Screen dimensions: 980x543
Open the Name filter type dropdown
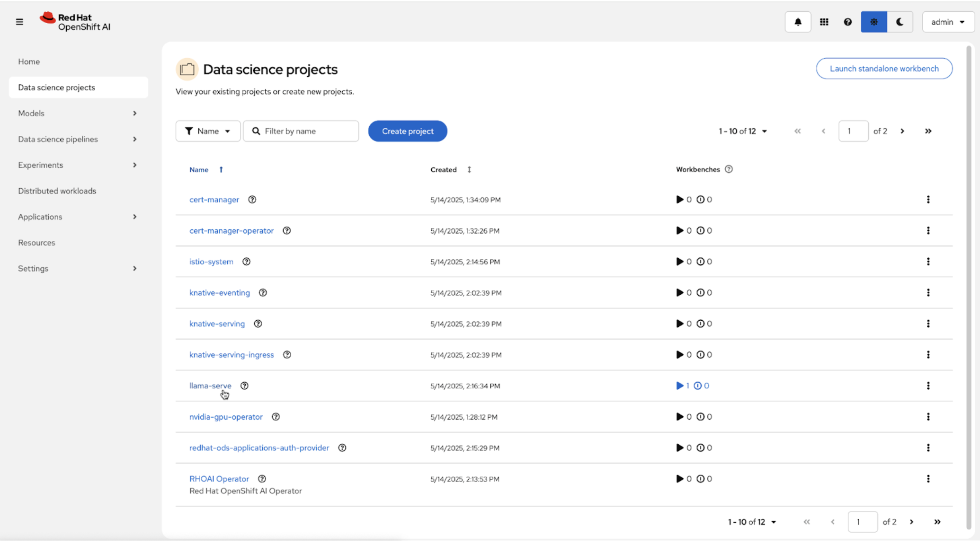tap(208, 131)
